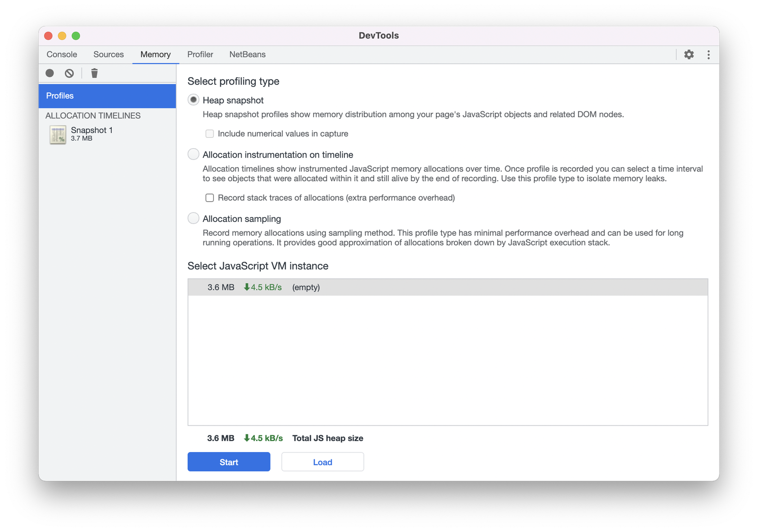The width and height of the screenshot is (758, 532).
Task: Enable Record stack traces of allocations
Action: 209,198
